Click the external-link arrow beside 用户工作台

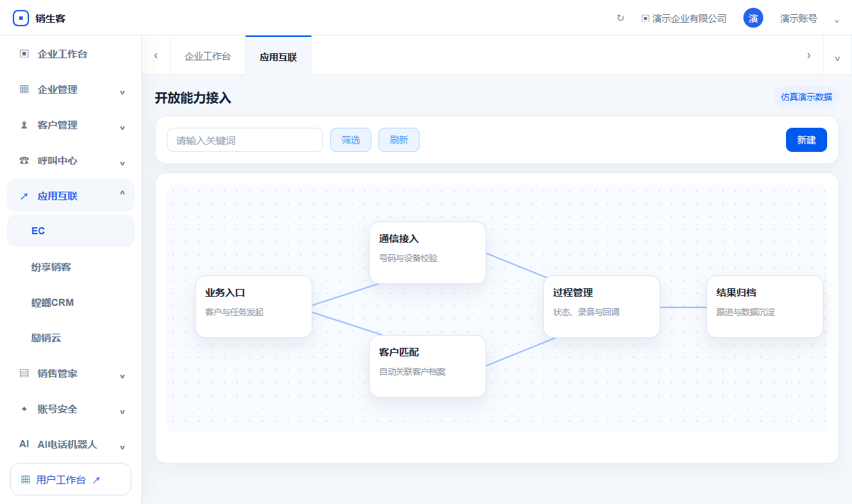[97, 480]
